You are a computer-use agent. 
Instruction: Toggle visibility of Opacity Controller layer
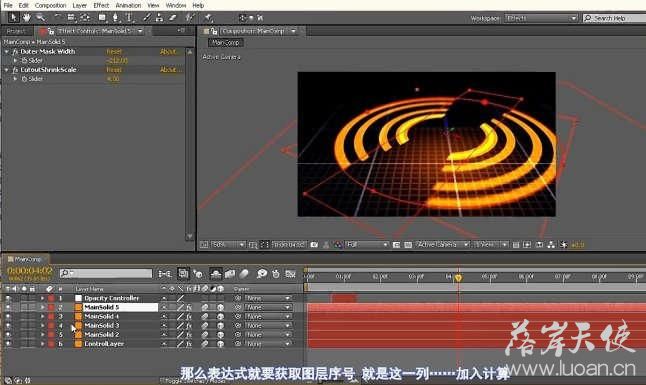point(8,298)
